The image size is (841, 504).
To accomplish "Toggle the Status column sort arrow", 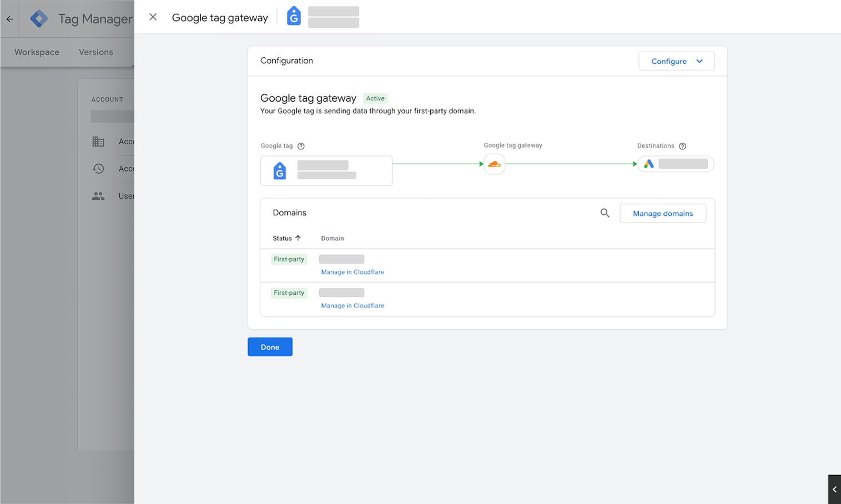I will pos(298,238).
